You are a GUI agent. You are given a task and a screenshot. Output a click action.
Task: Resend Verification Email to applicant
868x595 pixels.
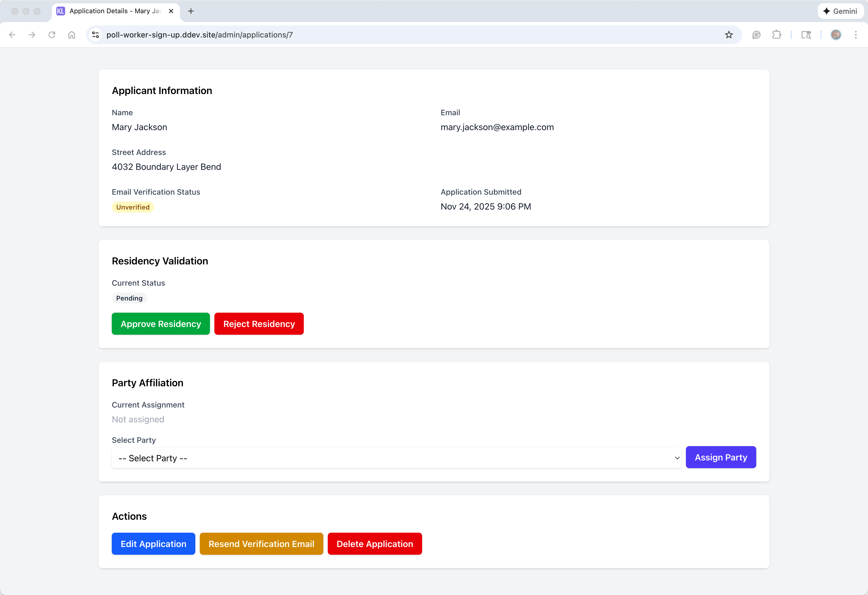click(261, 544)
